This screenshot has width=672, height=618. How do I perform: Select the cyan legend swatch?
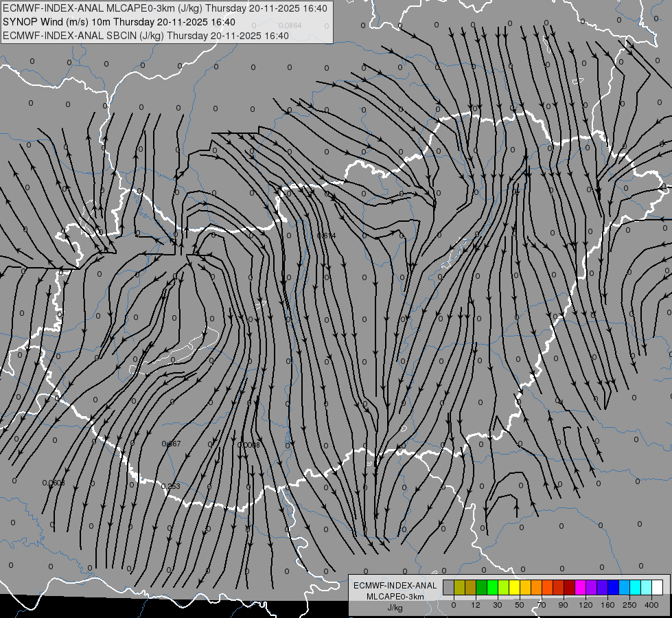tap(635, 588)
